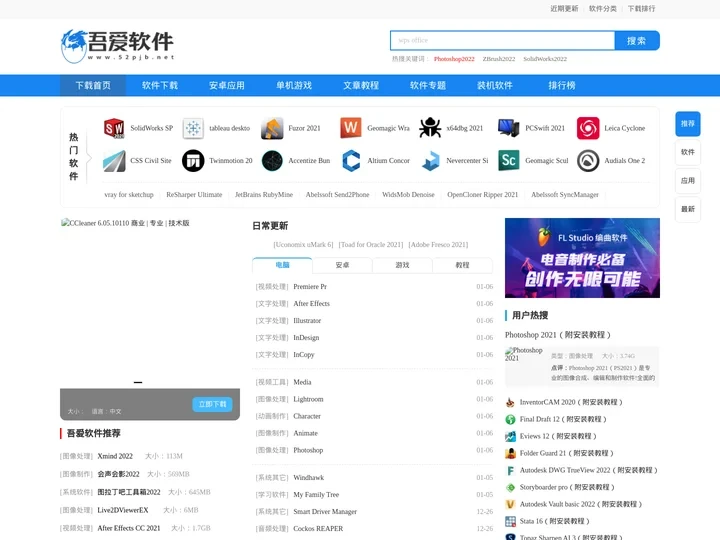720x540 pixels.
Task: Open the FL Studio banner ad
Action: click(582, 258)
